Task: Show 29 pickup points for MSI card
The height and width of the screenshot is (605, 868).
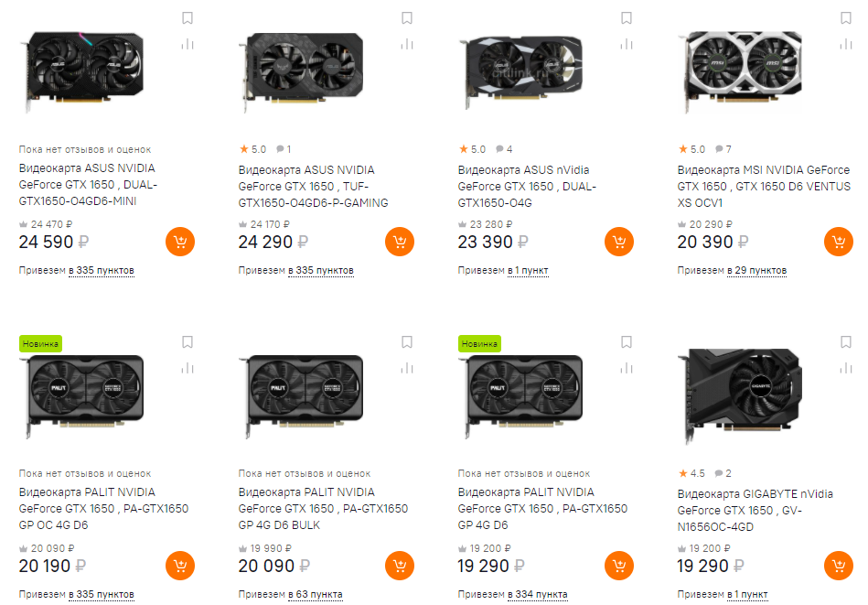Action: coord(756,271)
